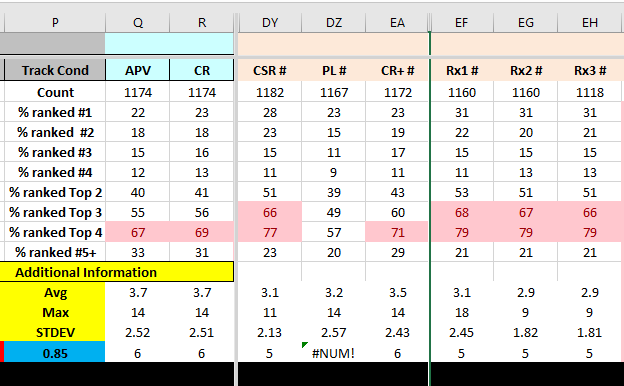Screen dimensions: 624x386
Task: Select the % ranked Top 2 label
Action: point(55,193)
